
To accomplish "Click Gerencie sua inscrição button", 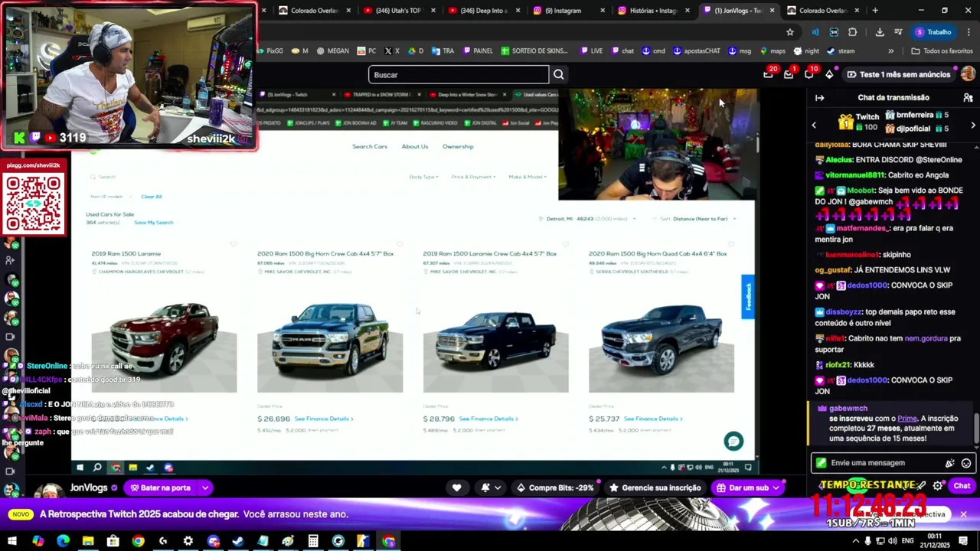I will click(x=655, y=487).
